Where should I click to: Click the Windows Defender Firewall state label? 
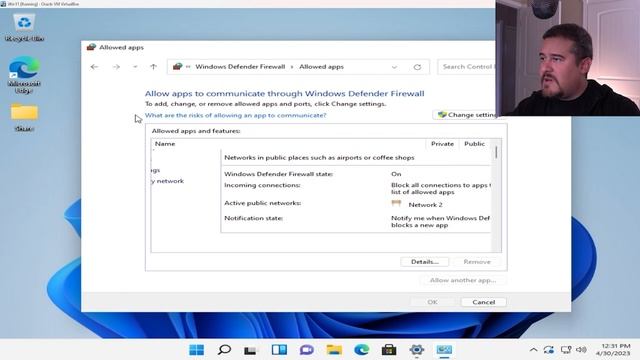(278, 174)
